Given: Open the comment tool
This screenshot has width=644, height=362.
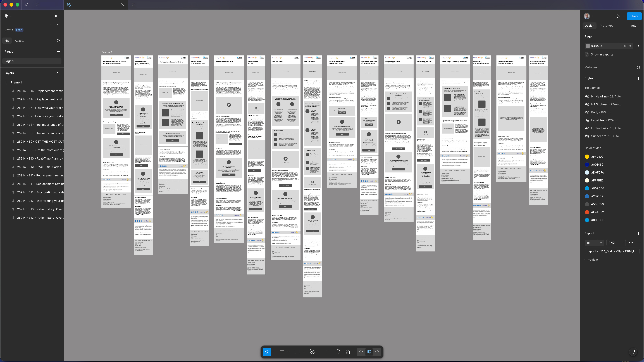Looking at the screenshot, I should (338, 351).
